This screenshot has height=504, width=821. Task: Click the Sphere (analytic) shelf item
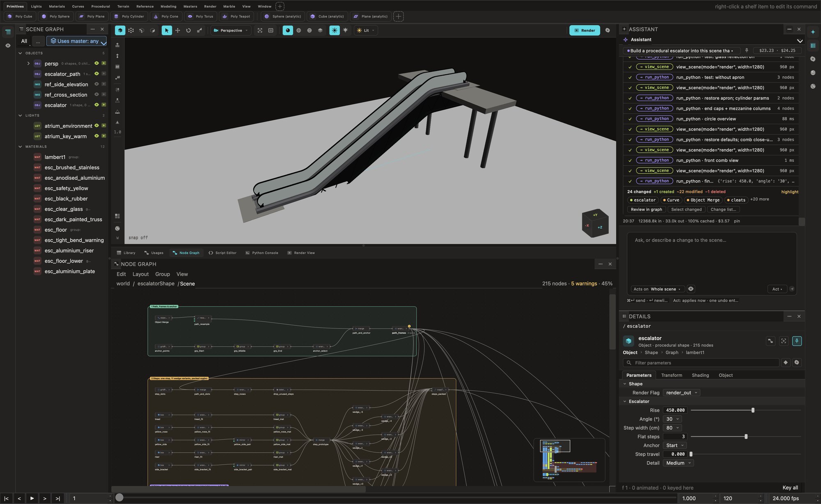coord(282,16)
